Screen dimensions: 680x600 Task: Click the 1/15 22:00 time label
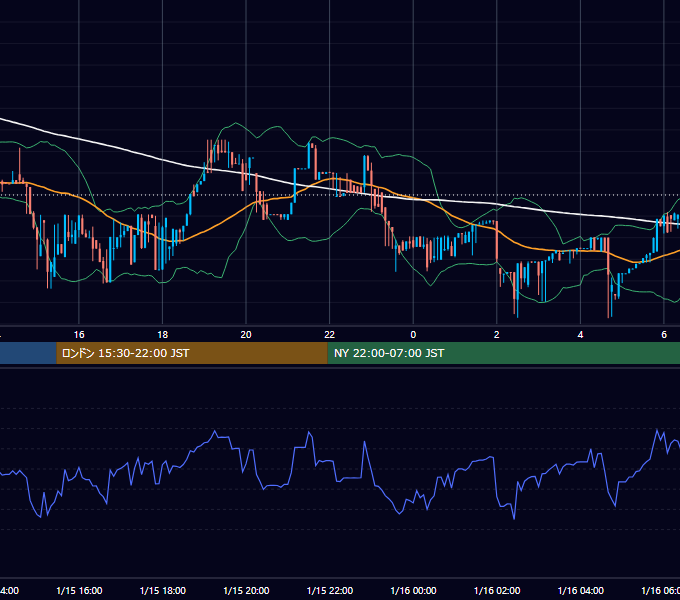pyautogui.click(x=330, y=590)
